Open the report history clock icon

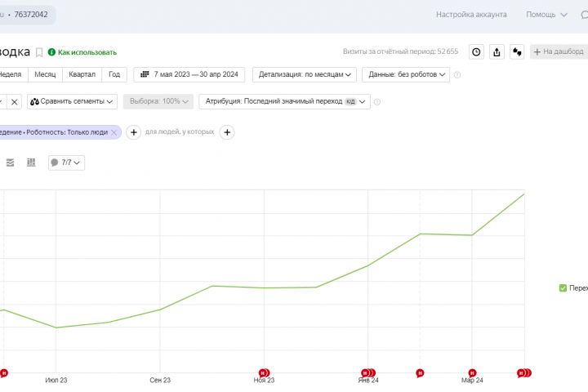(x=476, y=51)
